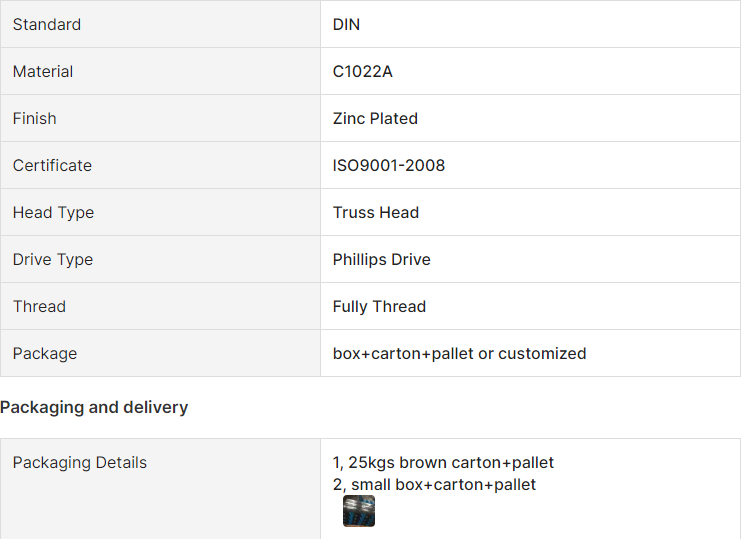Click the Drive Type label

coord(53,259)
